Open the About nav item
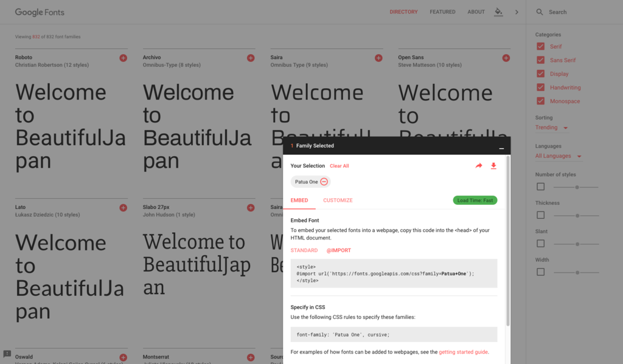 click(x=476, y=12)
